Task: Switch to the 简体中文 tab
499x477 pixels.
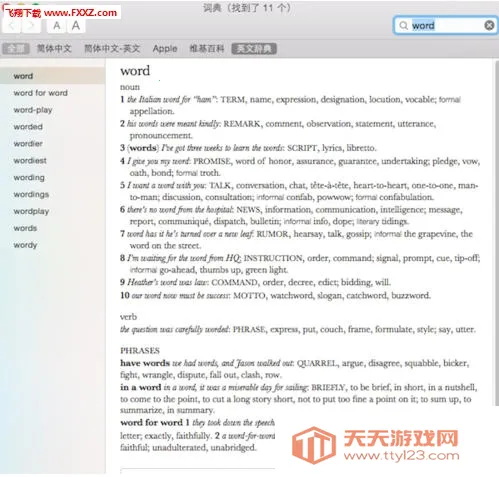Action: coord(54,49)
